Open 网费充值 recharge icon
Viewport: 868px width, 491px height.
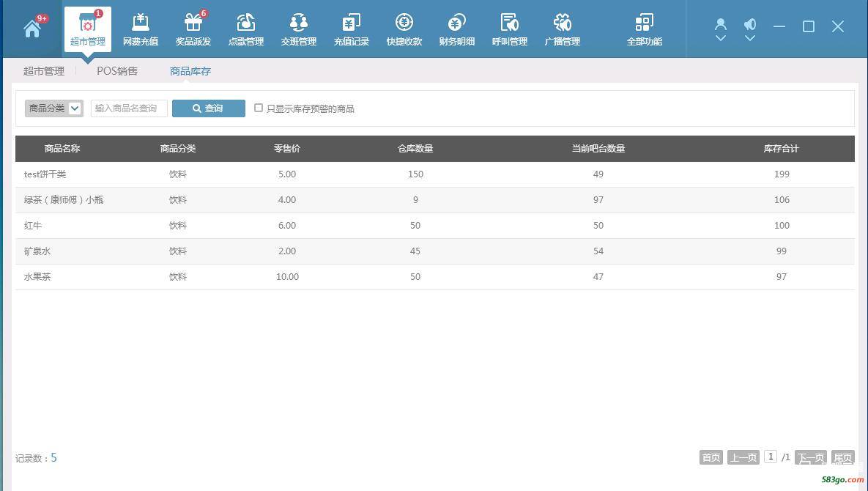tap(141, 29)
